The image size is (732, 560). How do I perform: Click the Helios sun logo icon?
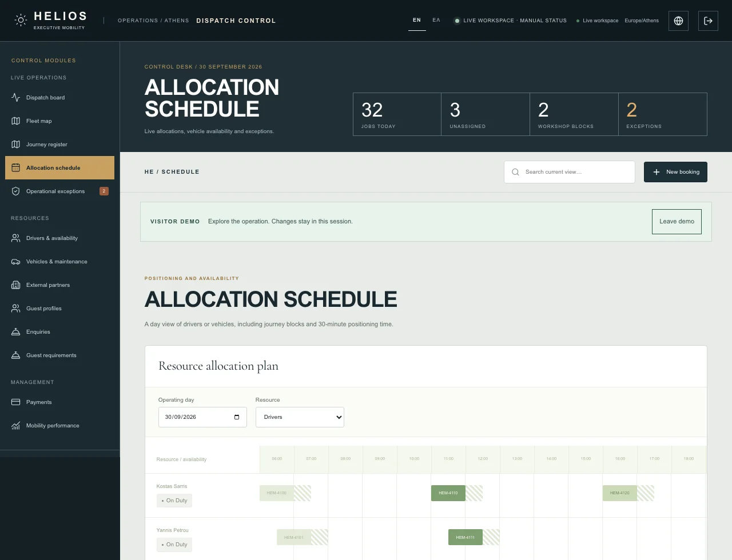[x=21, y=21]
